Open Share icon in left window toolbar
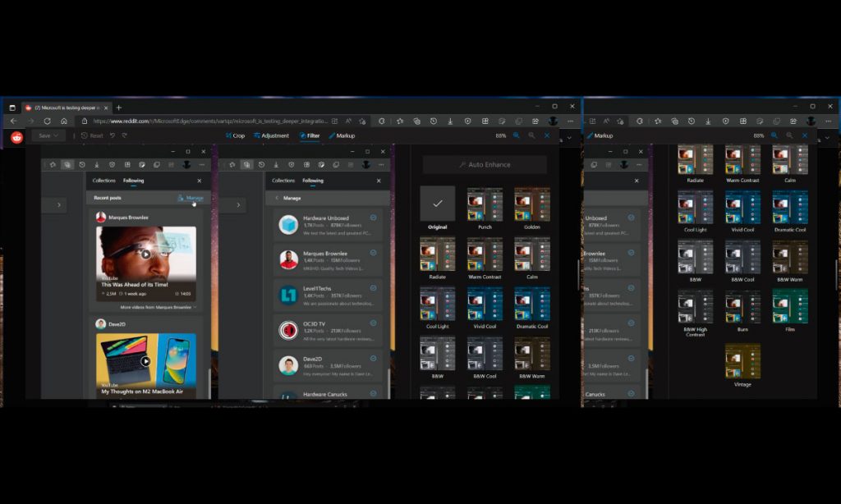This screenshot has width=841, height=504. tap(535, 121)
